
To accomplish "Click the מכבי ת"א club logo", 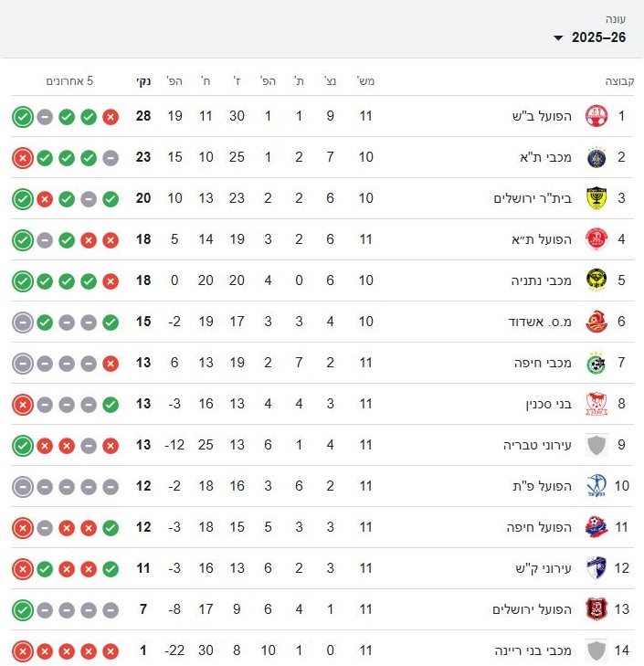I will tap(596, 157).
